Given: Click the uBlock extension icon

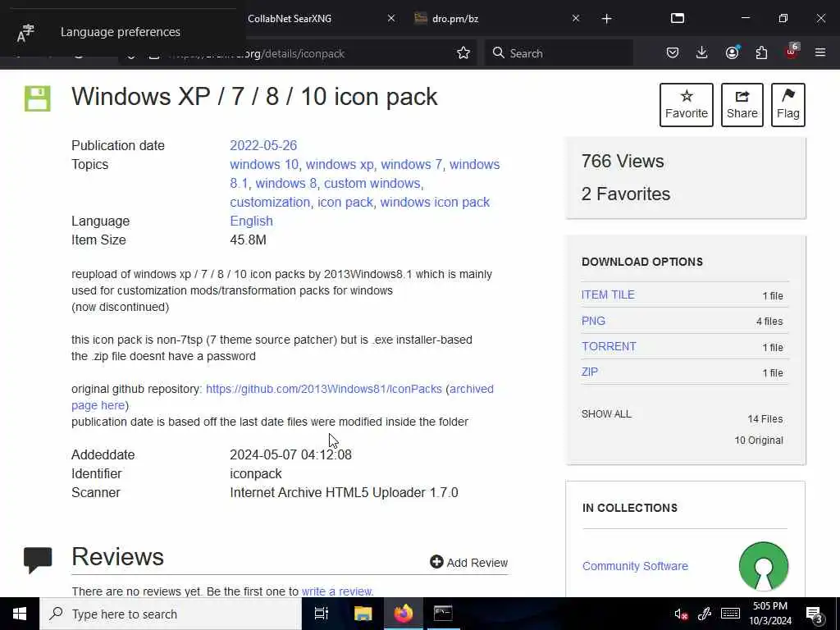Looking at the screenshot, I should coord(792,52).
